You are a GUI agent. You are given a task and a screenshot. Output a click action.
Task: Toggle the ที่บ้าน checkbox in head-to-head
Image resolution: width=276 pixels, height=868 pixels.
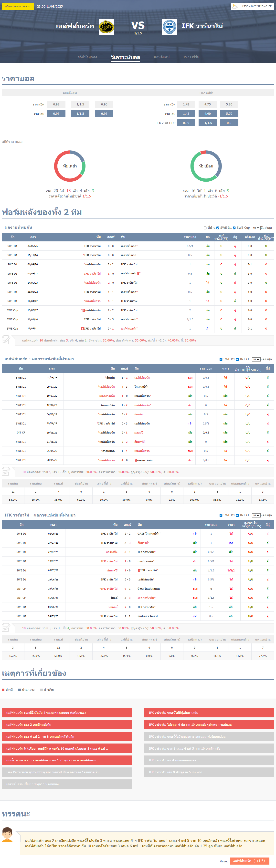(205, 228)
